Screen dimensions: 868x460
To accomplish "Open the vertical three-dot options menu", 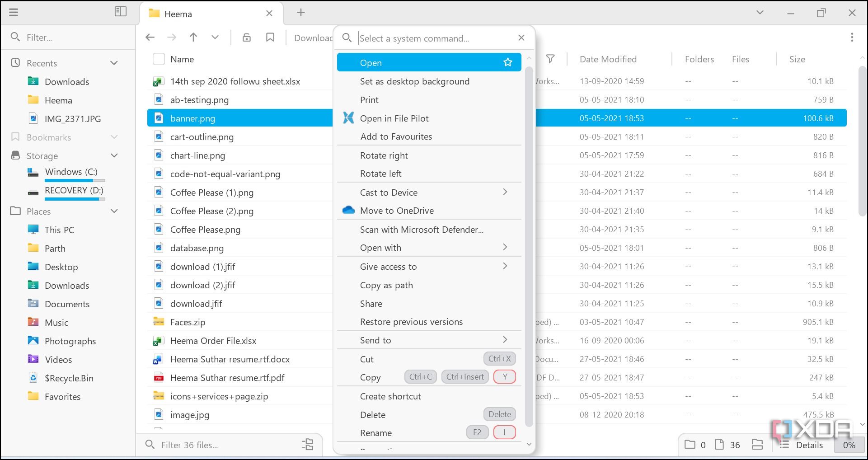I will pos(852,38).
